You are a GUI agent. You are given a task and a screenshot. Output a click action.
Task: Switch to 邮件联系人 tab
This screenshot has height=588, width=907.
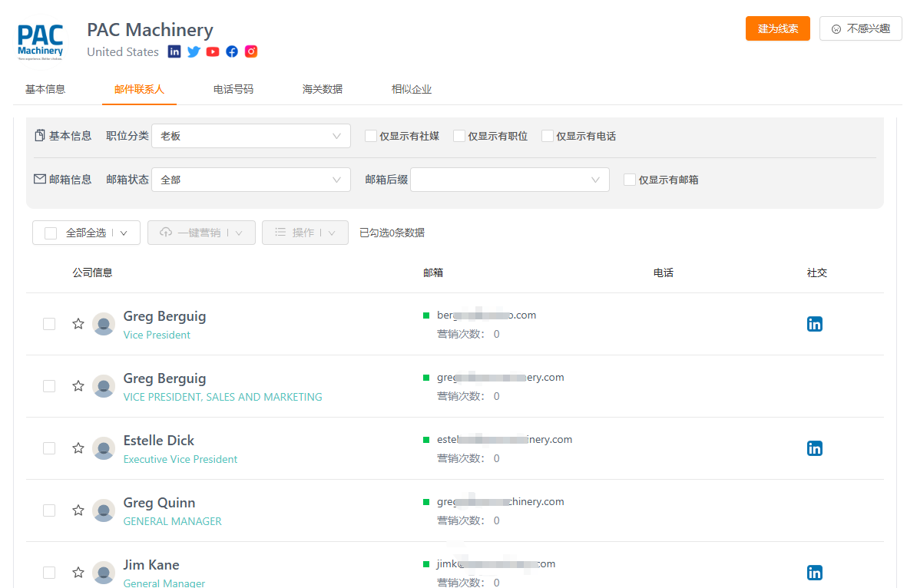click(x=140, y=89)
